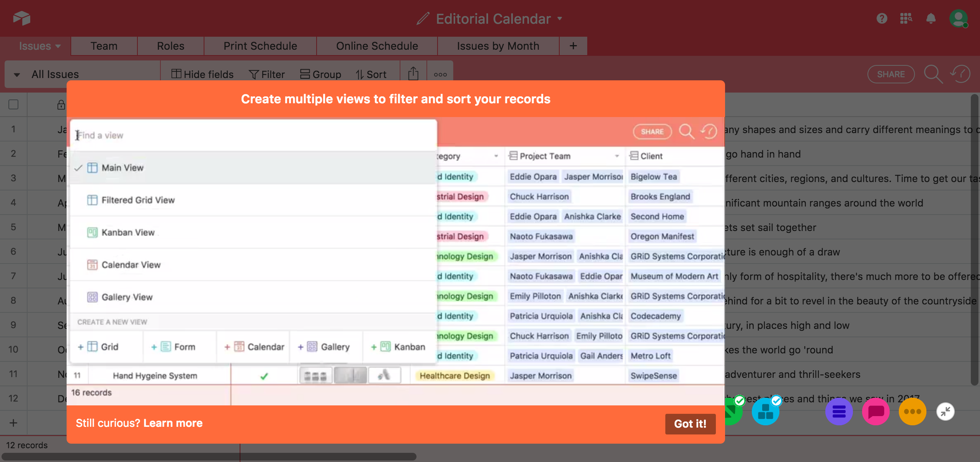Click the search magnifier in main toolbar

[x=933, y=74]
